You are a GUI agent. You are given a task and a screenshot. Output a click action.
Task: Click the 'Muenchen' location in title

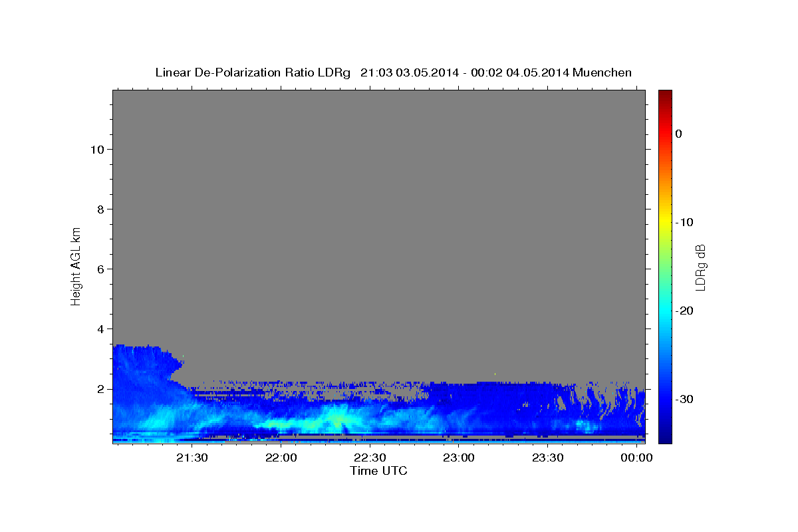point(601,72)
